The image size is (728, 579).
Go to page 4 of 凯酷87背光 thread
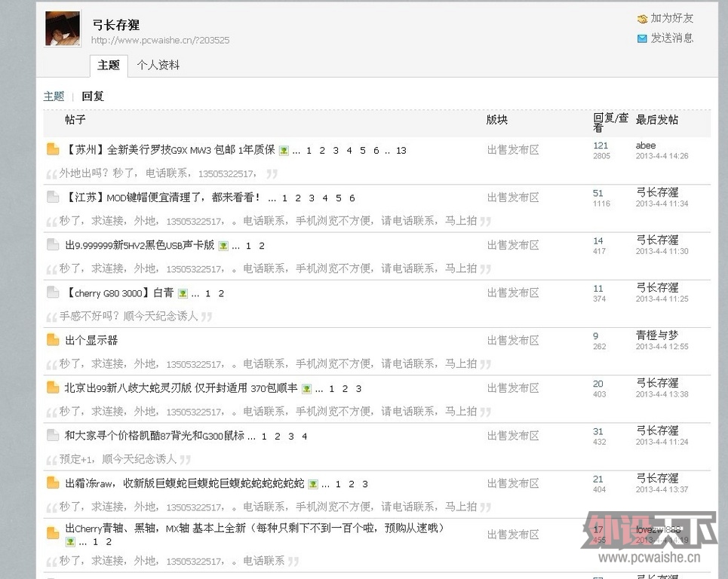point(305,437)
